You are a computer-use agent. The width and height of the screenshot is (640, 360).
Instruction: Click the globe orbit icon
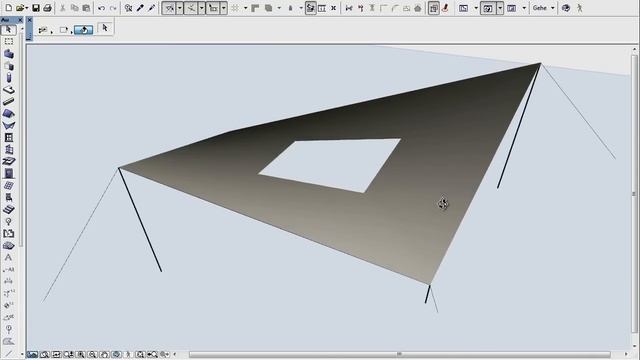(566, 8)
